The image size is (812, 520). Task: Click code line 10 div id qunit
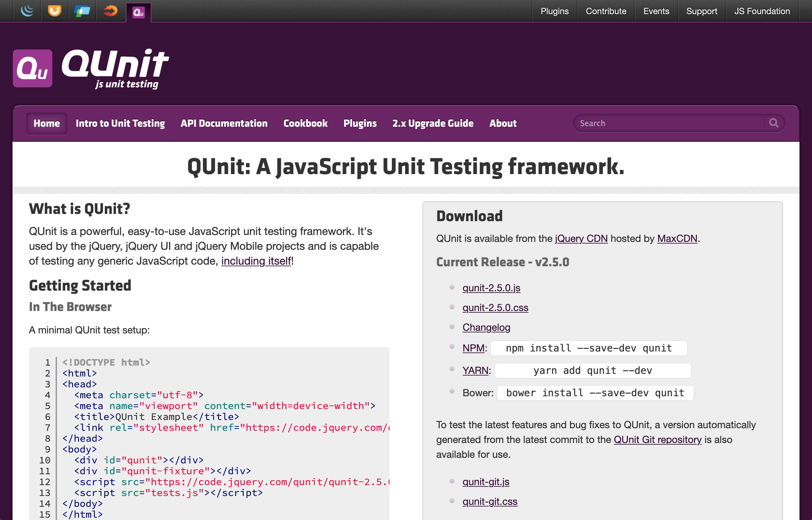pos(139,460)
